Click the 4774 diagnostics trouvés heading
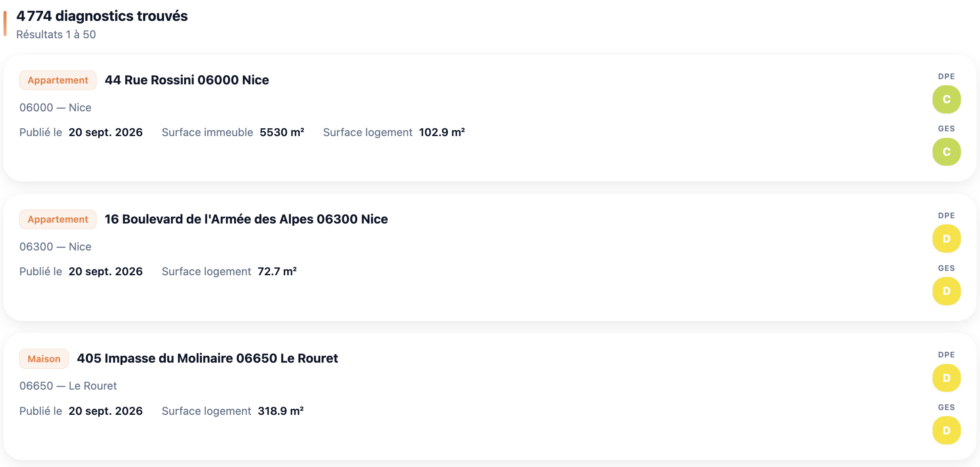The width and height of the screenshot is (980, 467). [x=102, y=16]
